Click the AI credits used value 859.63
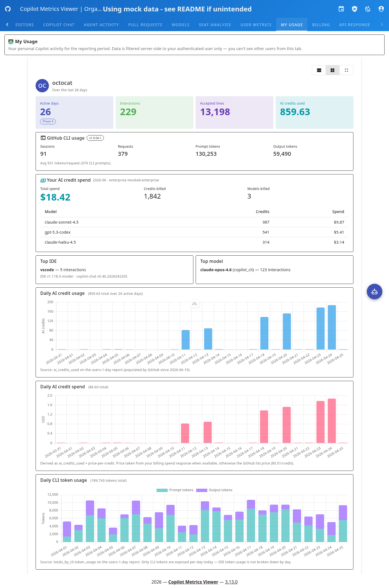 pos(295,112)
